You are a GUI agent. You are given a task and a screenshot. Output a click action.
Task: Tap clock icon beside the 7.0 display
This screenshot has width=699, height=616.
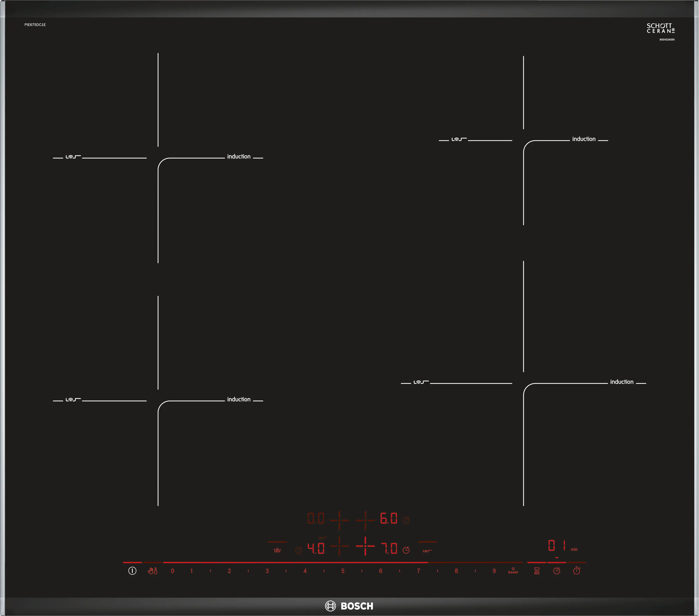coord(406,550)
